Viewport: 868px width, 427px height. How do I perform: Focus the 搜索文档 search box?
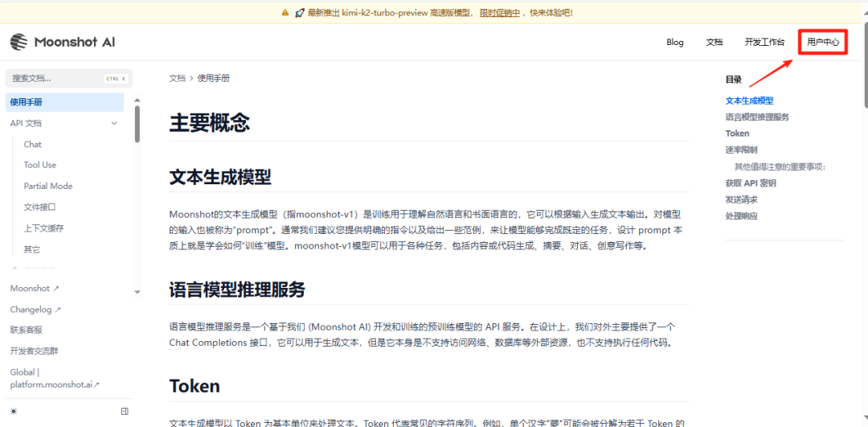(x=69, y=78)
